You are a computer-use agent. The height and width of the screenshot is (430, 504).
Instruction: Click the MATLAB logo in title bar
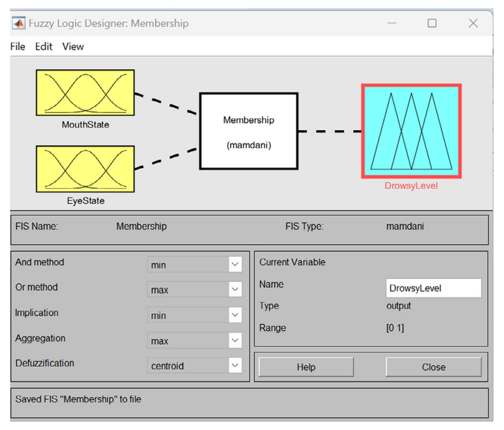(x=18, y=23)
